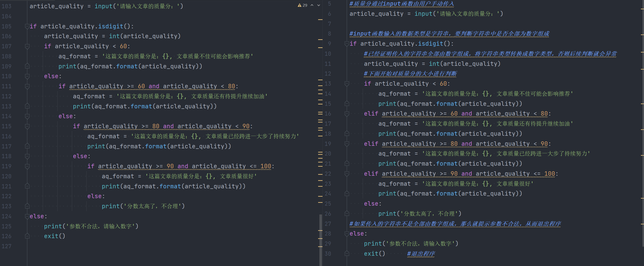Click comment '#下面开始对质量分的大小进行判断' on right line 12
The width and height of the screenshot is (644, 266).
pyautogui.click(x=410, y=74)
